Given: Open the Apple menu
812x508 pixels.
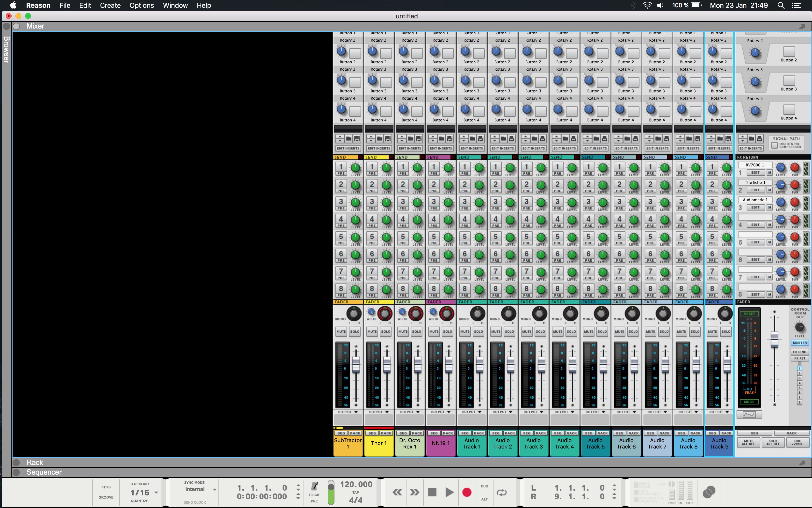Looking at the screenshot, I should (x=13, y=5).
